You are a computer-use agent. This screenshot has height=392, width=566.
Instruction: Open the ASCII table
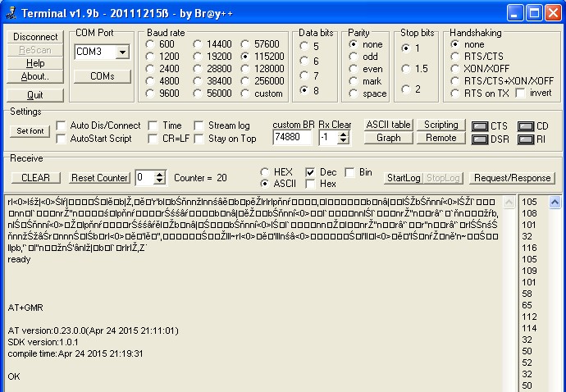coord(388,125)
